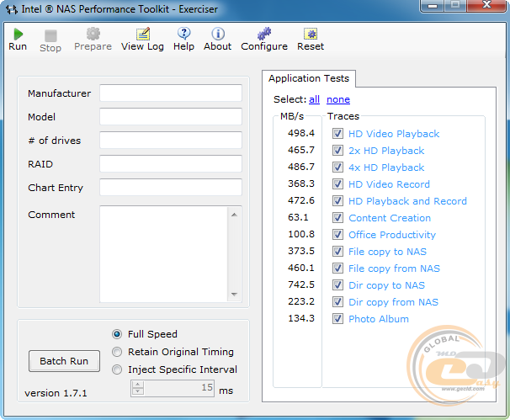
Task: Open the Configure gears icon
Action: click(264, 34)
